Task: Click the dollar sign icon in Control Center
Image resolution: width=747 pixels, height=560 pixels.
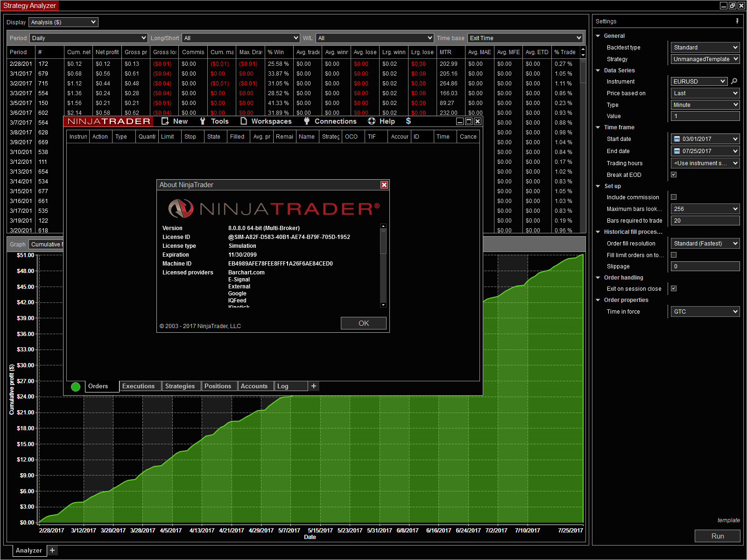Action: (409, 121)
